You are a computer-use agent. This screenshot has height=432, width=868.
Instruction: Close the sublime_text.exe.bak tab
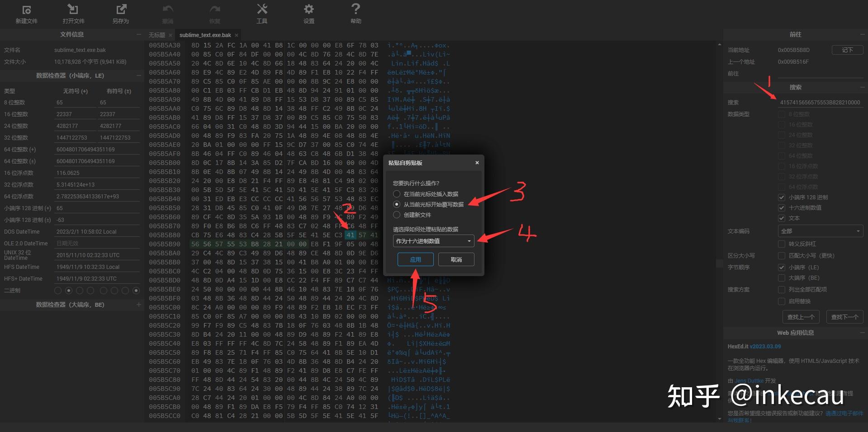point(237,35)
